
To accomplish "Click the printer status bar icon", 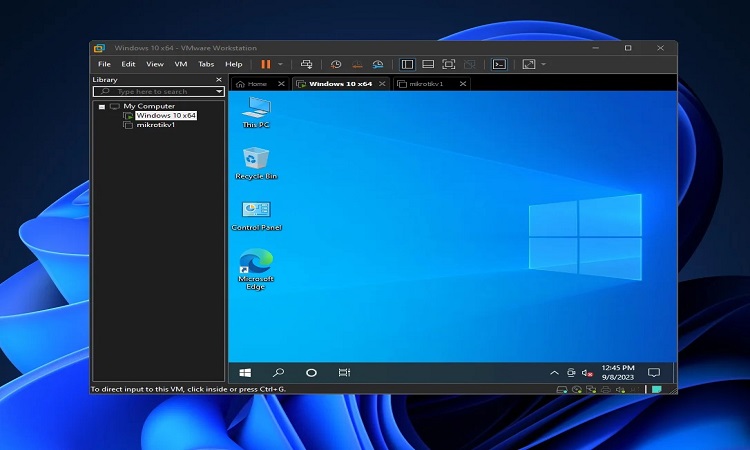I will [x=606, y=390].
